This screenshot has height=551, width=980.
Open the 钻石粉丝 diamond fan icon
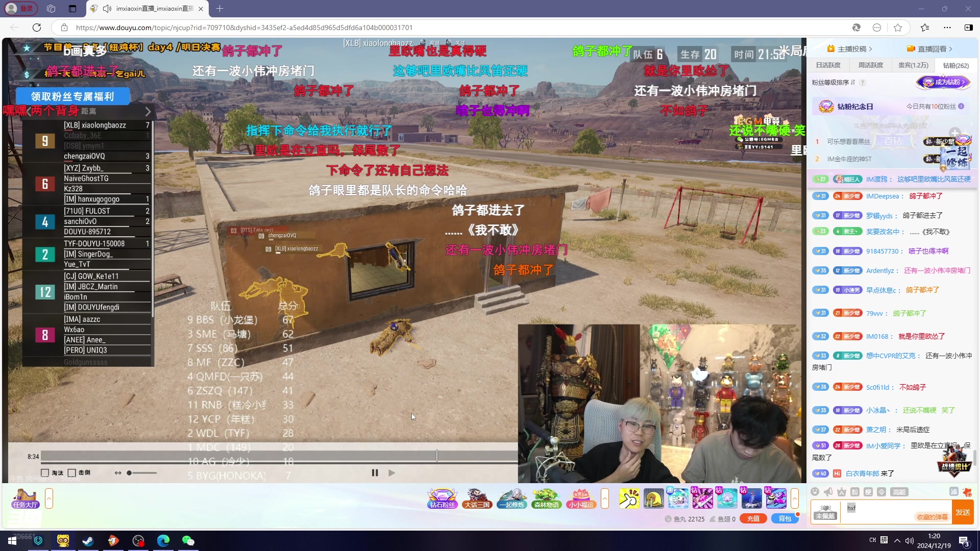tap(442, 498)
